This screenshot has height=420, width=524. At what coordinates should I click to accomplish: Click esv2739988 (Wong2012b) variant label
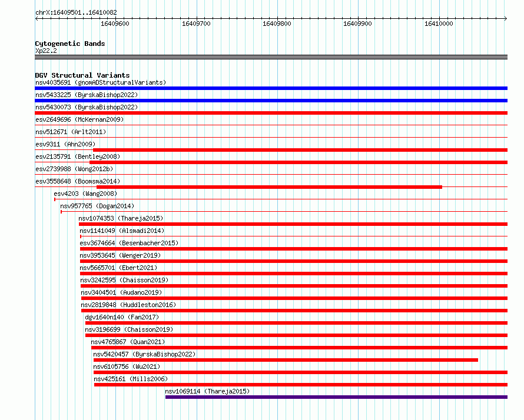[x=74, y=169]
